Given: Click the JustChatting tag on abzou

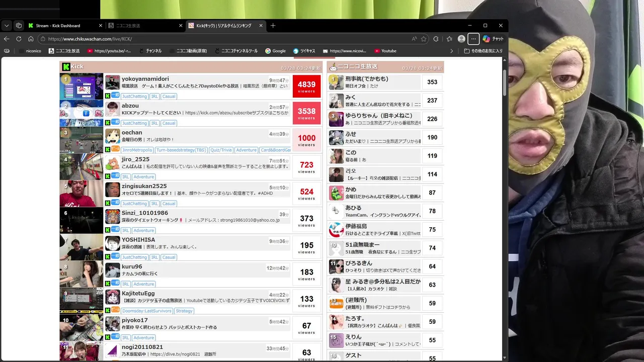Looking at the screenshot, I should (134, 123).
